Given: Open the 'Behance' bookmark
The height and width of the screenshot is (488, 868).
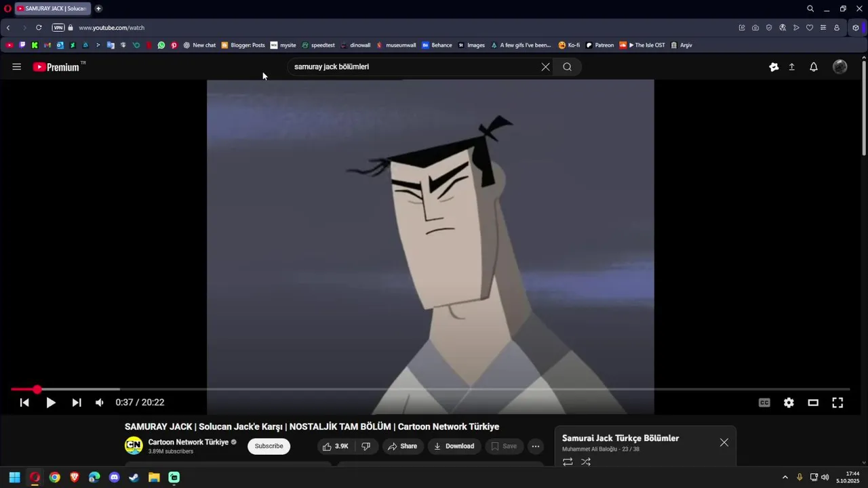Looking at the screenshot, I should click(x=437, y=45).
